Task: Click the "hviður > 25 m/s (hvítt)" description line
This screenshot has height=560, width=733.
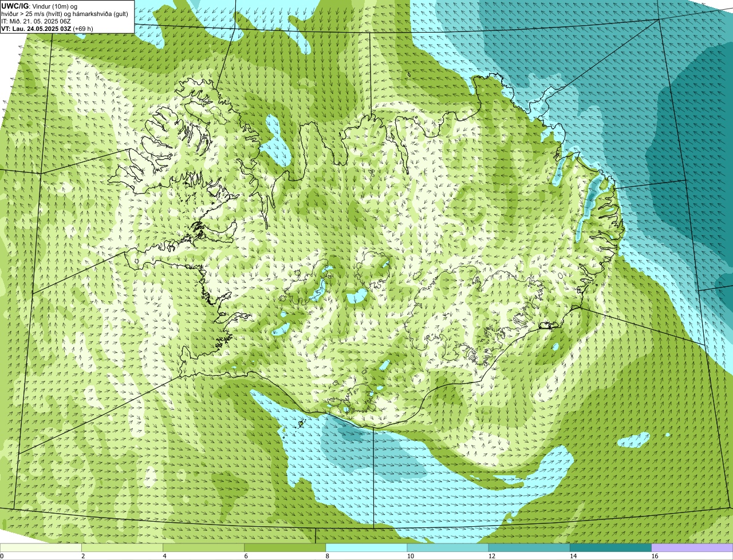Action: tap(64, 13)
